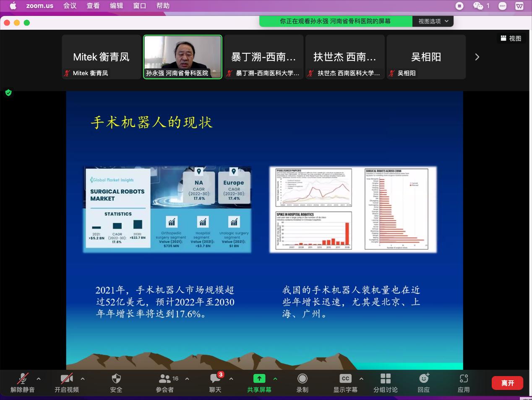Click the View (视图) layout button
This screenshot has height=400, width=532.
tap(511, 38)
